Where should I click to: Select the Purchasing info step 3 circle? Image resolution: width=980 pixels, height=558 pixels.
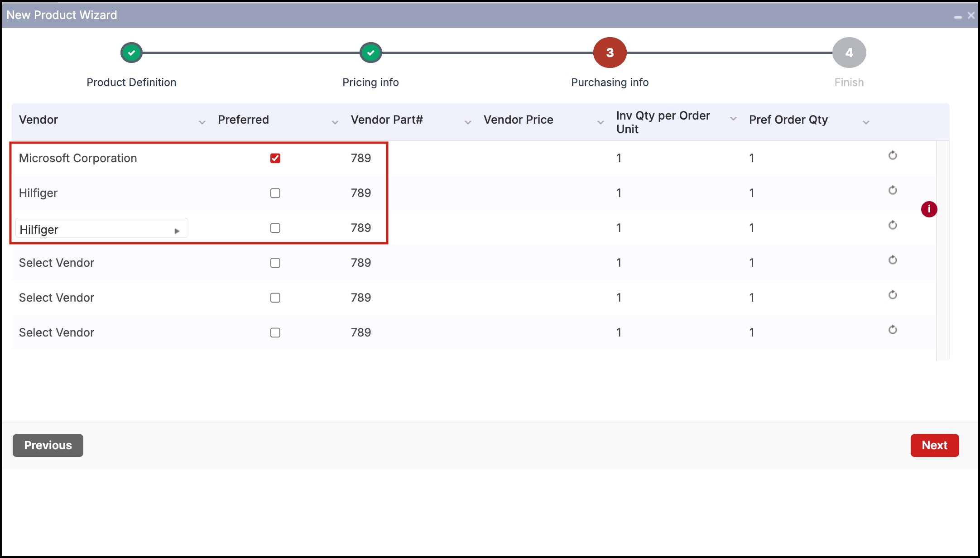[610, 53]
